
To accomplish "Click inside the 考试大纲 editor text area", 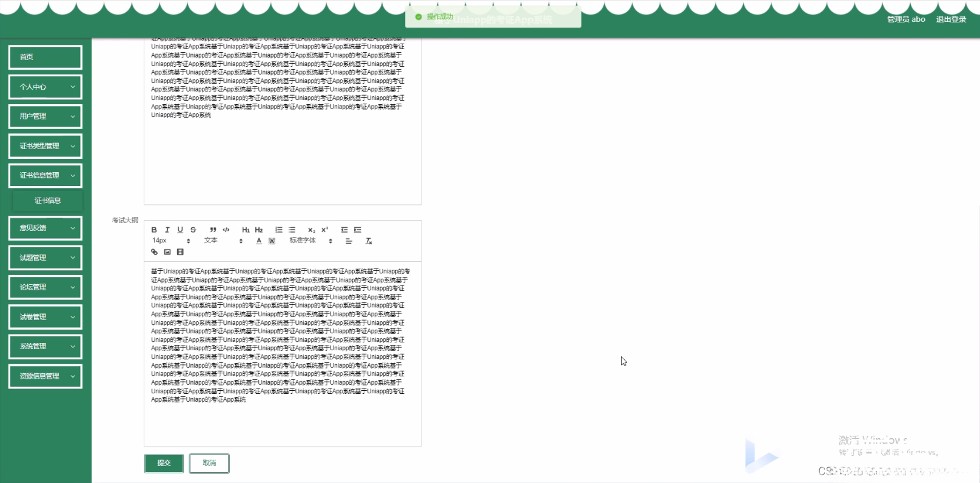I will pyautogui.click(x=283, y=354).
